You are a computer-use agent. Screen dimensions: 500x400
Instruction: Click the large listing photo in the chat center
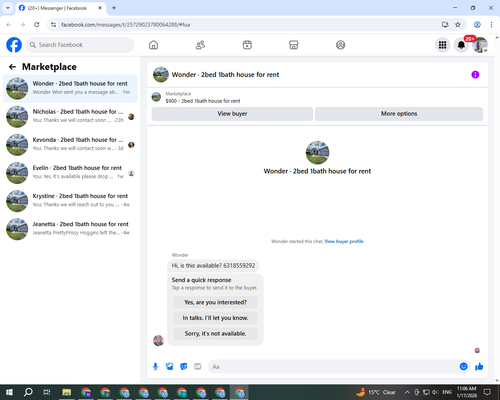point(317,152)
